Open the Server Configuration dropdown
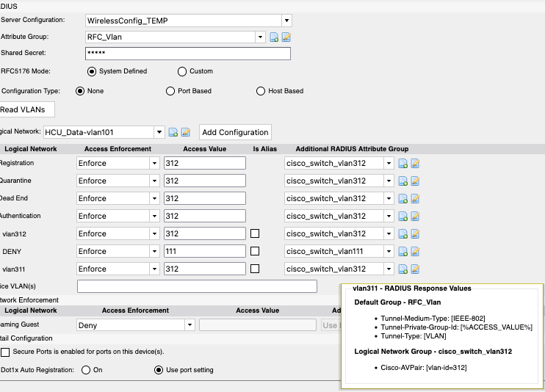The image size is (545, 392). coord(286,21)
